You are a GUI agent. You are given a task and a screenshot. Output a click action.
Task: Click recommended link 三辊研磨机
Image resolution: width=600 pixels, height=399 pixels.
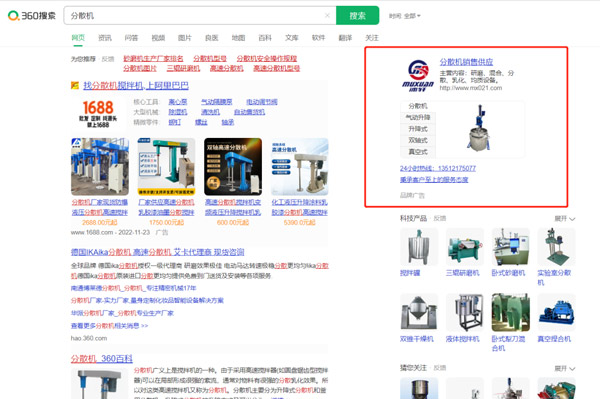tap(183, 68)
